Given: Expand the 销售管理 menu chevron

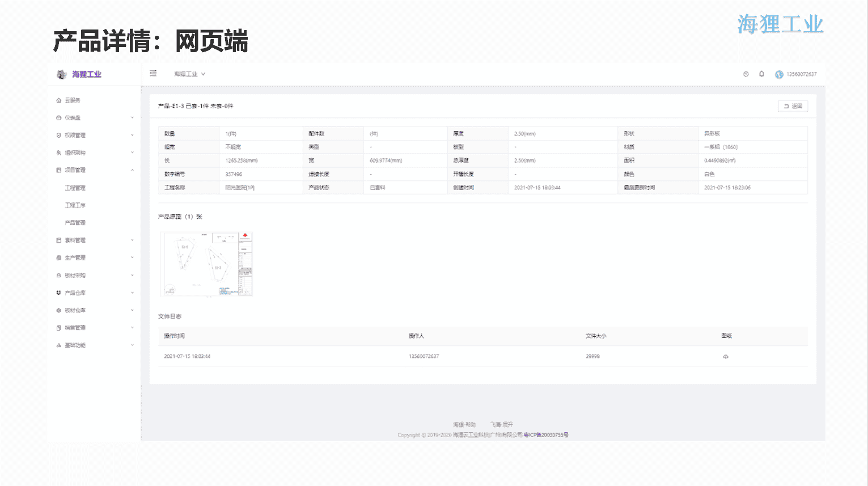Looking at the screenshot, I should [132, 328].
